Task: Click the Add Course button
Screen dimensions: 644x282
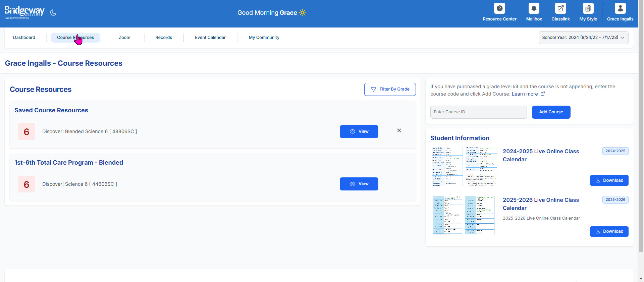Action: point(551,112)
